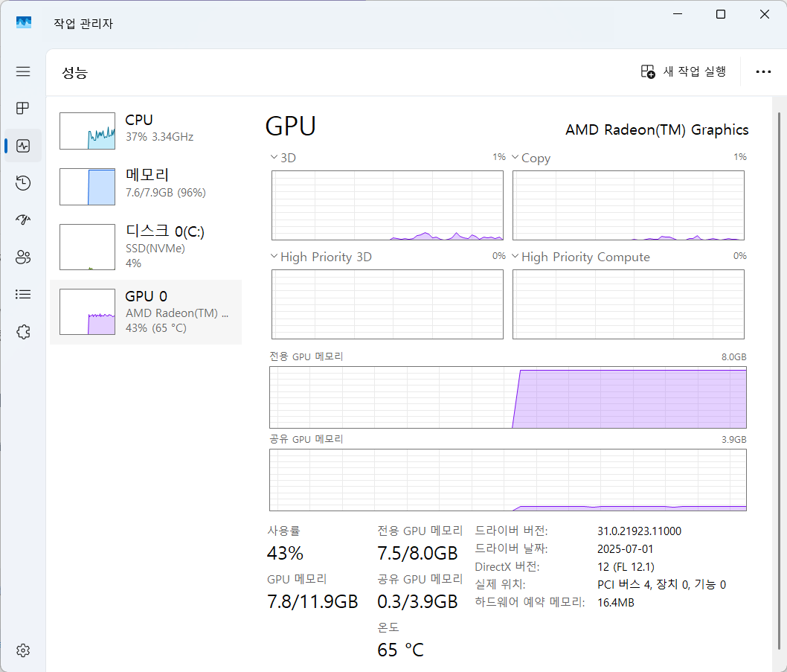Image resolution: width=787 pixels, height=672 pixels.
Task: Open the Processes page icon in sidebar
Action: (x=23, y=109)
